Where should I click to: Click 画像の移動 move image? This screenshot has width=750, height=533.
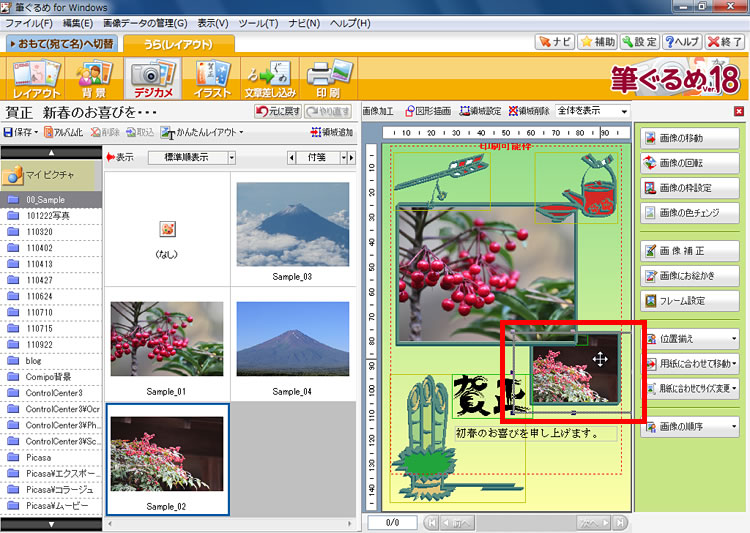pos(690,138)
